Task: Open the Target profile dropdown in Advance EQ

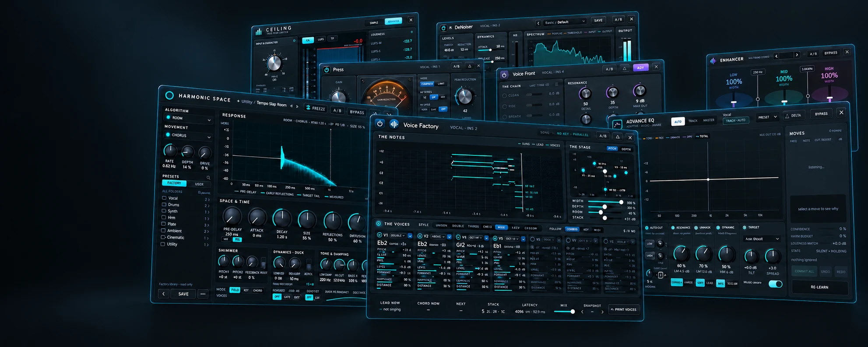Action: (x=762, y=239)
